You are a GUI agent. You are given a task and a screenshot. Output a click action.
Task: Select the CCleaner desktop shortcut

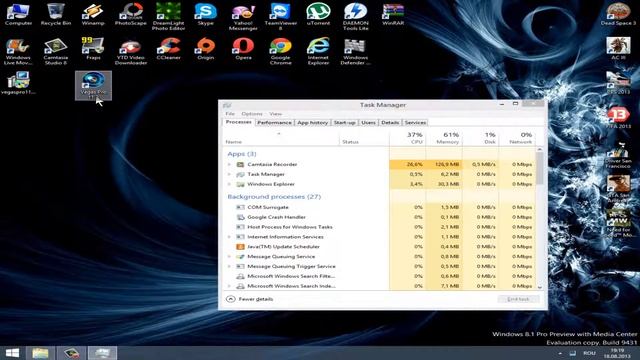168,49
